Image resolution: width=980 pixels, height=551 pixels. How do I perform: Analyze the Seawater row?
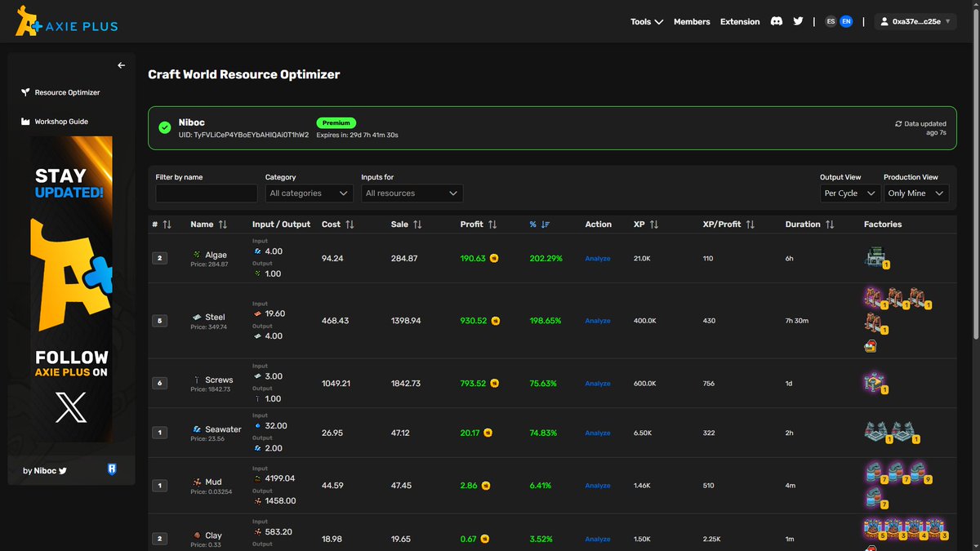click(598, 433)
